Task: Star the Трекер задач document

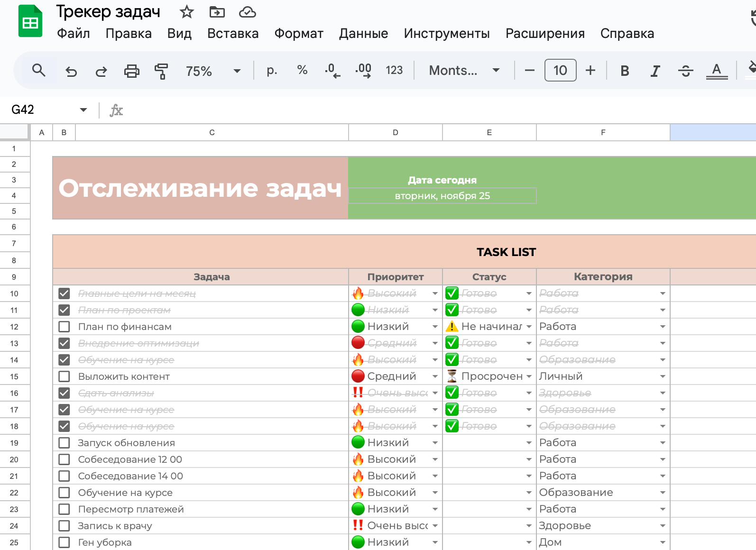Action: (x=187, y=12)
